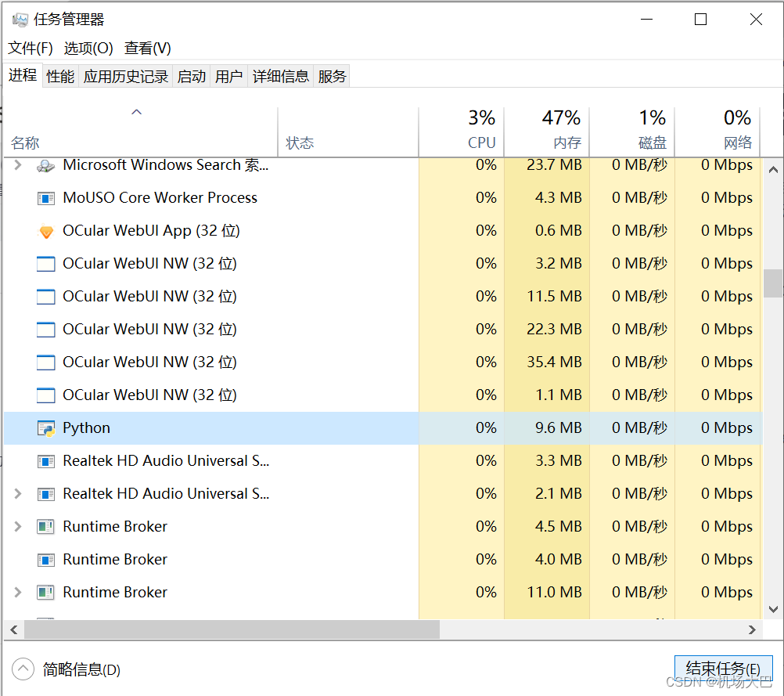
Task: Open the 查看(V) menu
Action: pos(148,49)
